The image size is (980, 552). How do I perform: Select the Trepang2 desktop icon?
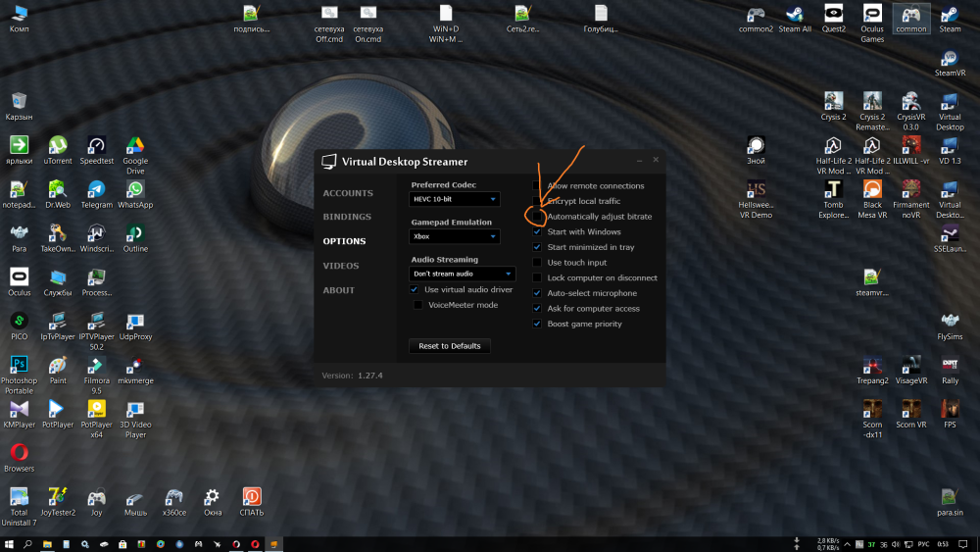click(872, 370)
